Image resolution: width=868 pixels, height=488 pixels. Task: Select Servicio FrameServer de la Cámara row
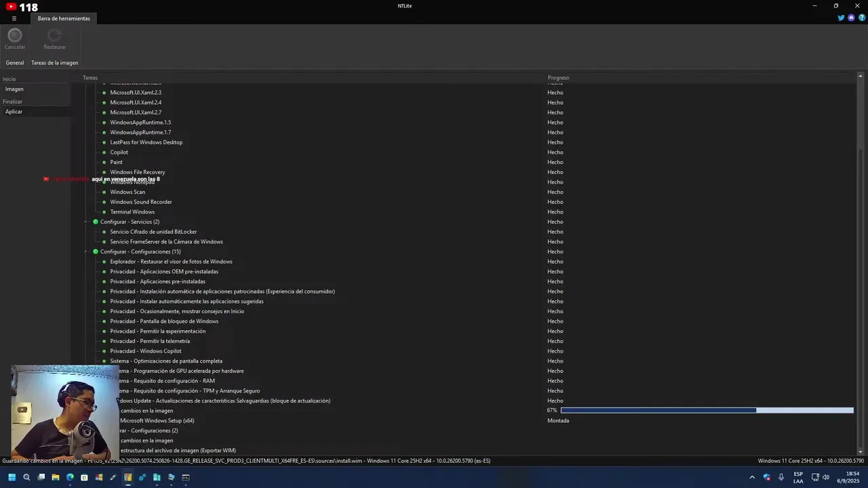166,241
